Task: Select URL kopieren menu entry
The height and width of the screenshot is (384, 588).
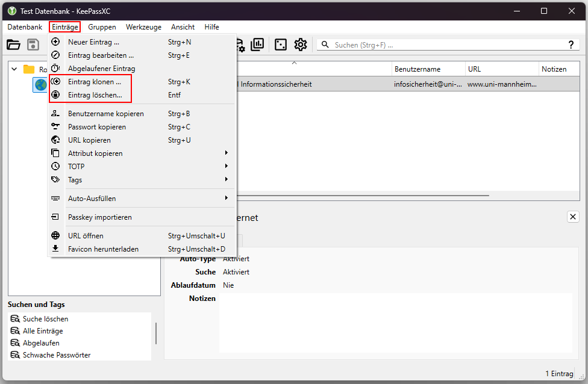Action: click(143, 140)
